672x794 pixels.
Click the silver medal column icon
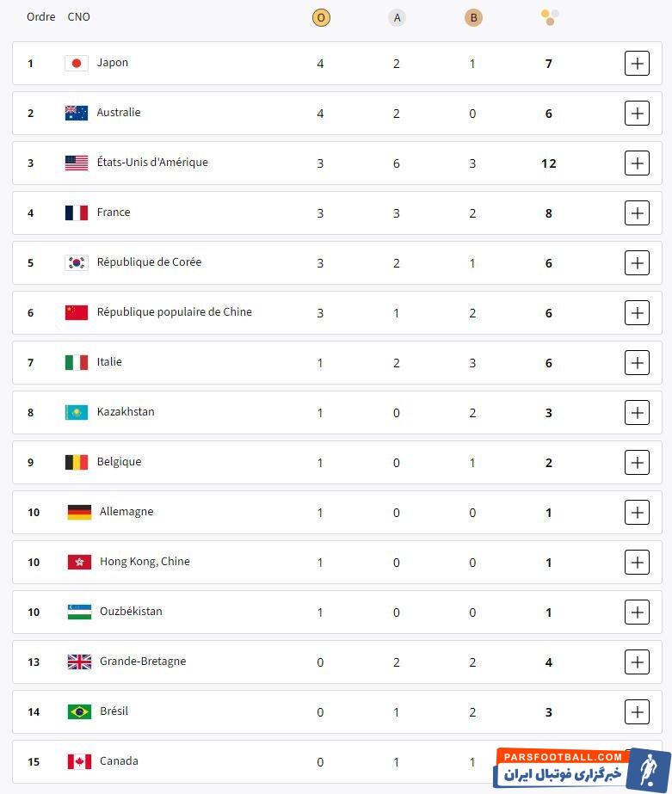(x=397, y=17)
